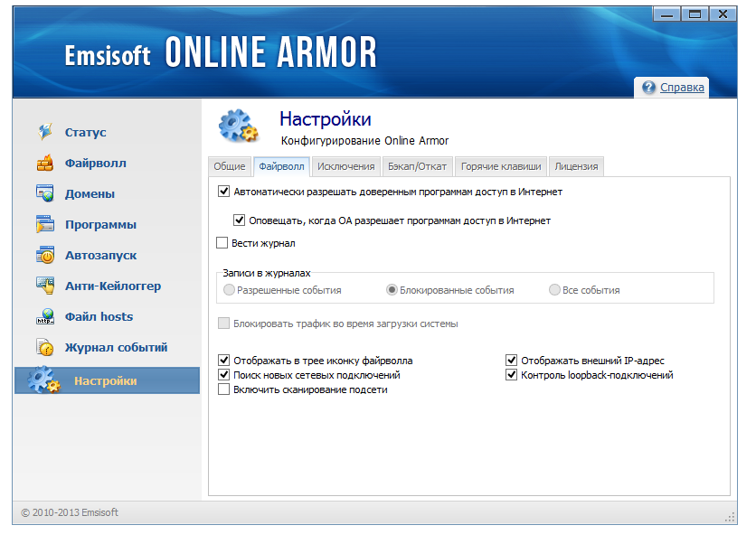This screenshot has width=756, height=544.
Task: Select the Файрволл settings tab
Action: point(281,166)
